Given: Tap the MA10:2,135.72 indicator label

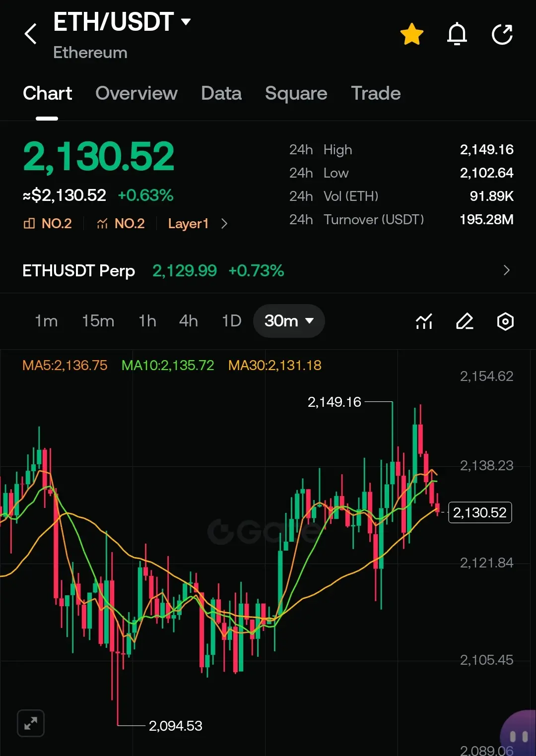Looking at the screenshot, I should point(168,366).
